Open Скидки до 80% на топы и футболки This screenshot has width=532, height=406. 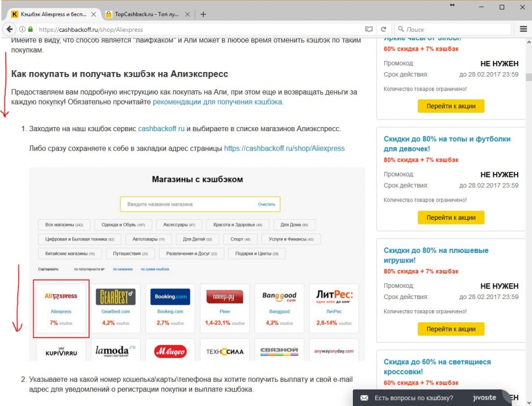[447, 144]
